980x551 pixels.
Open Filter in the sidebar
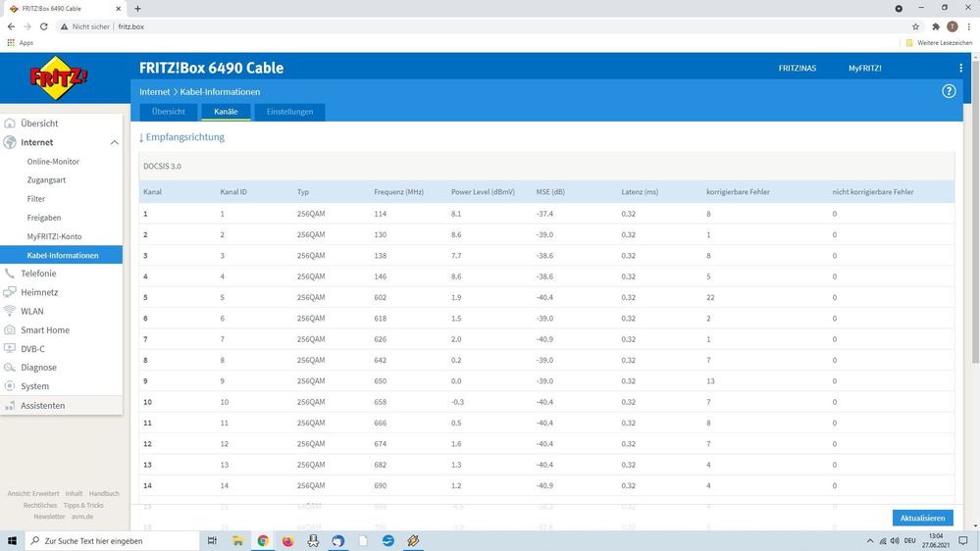[x=35, y=199]
